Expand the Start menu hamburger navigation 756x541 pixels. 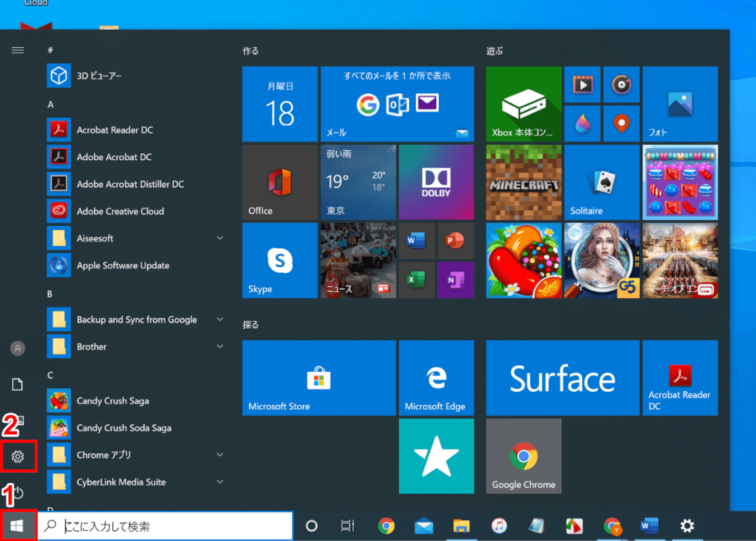18,50
